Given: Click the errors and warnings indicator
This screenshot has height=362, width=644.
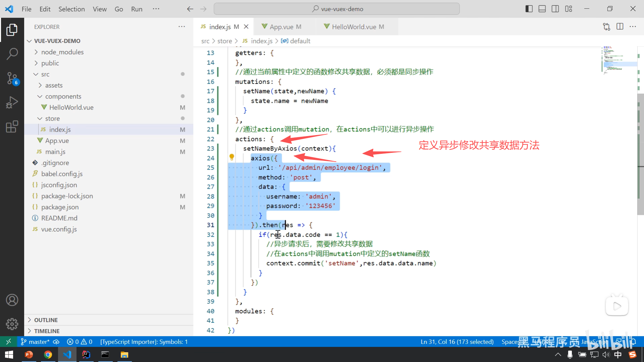Looking at the screenshot, I should tap(79, 342).
